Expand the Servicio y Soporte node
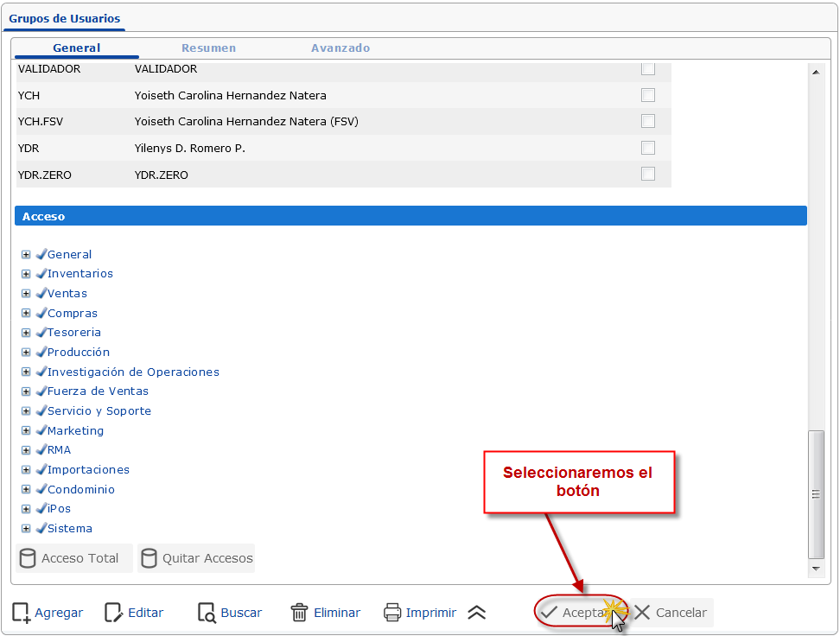 coord(26,411)
